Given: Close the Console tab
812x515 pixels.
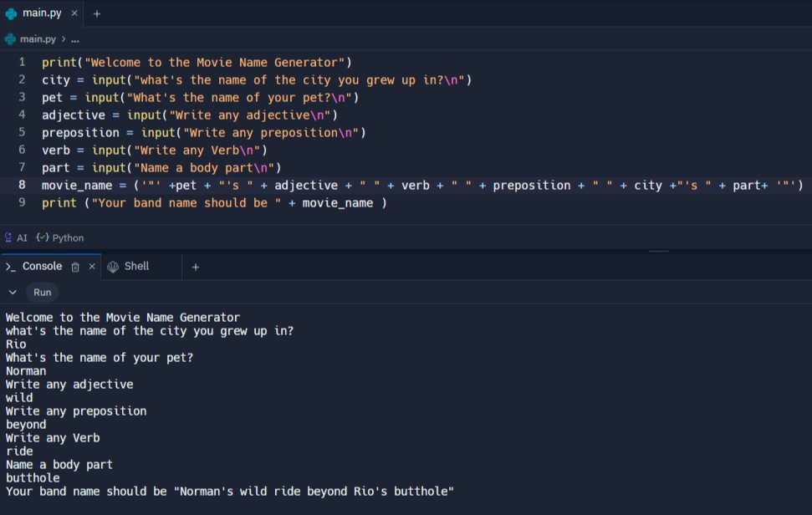Looking at the screenshot, I should click(x=92, y=267).
